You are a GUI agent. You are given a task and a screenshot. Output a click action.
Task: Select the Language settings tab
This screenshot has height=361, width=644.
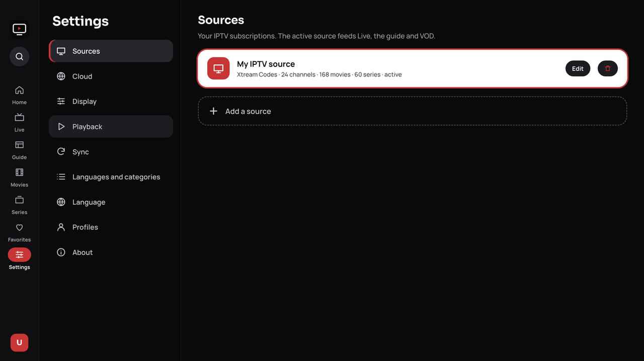click(x=111, y=202)
